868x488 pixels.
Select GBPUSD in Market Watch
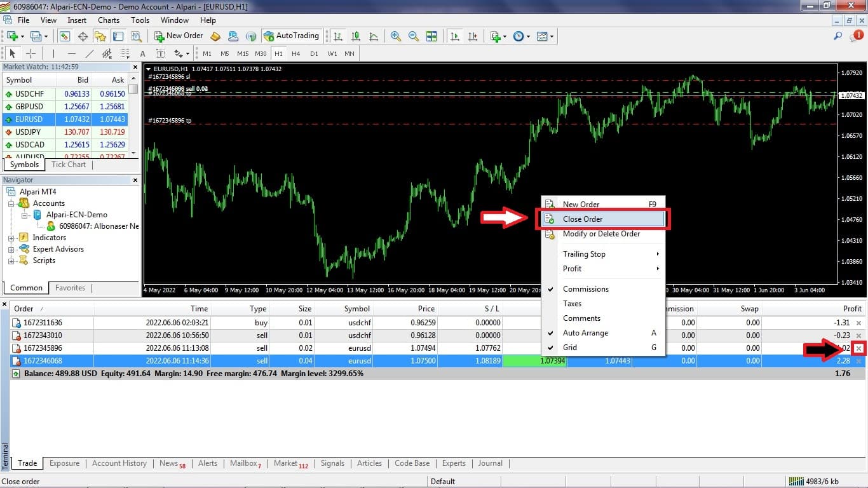tap(65, 107)
